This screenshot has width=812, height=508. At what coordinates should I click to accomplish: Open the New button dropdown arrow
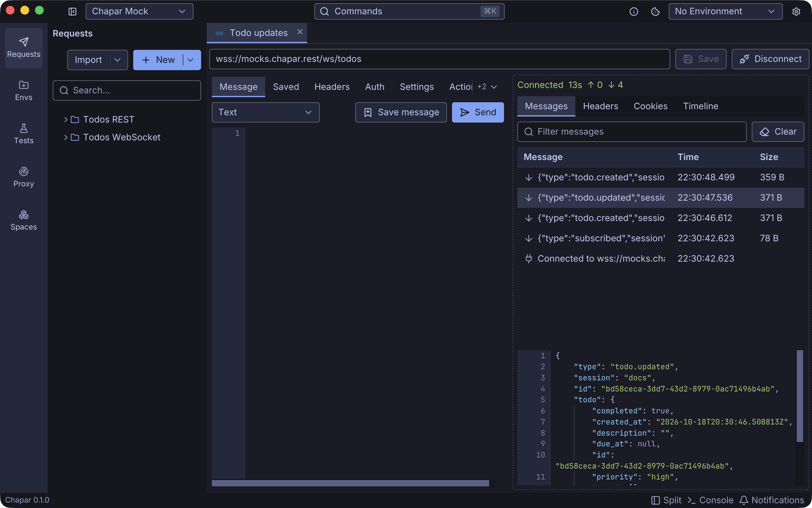[191, 60]
